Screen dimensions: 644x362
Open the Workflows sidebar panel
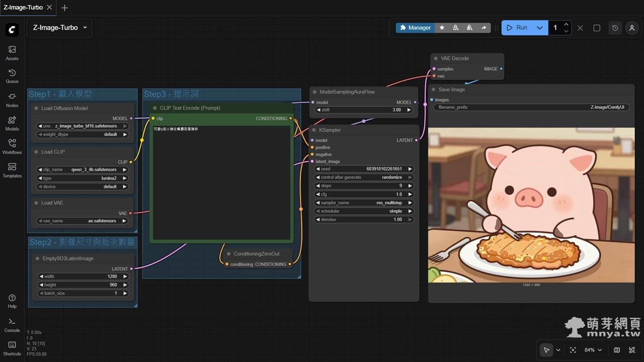point(12,146)
